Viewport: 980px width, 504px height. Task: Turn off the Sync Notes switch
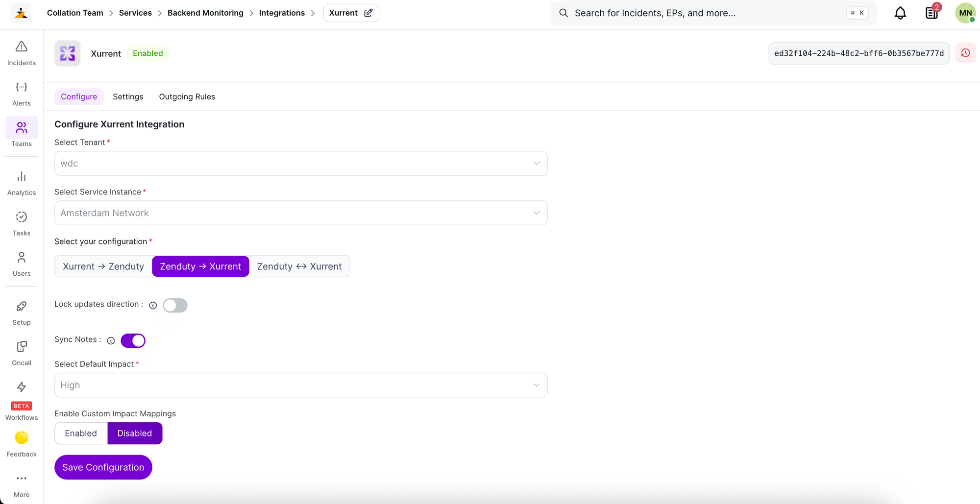click(133, 340)
